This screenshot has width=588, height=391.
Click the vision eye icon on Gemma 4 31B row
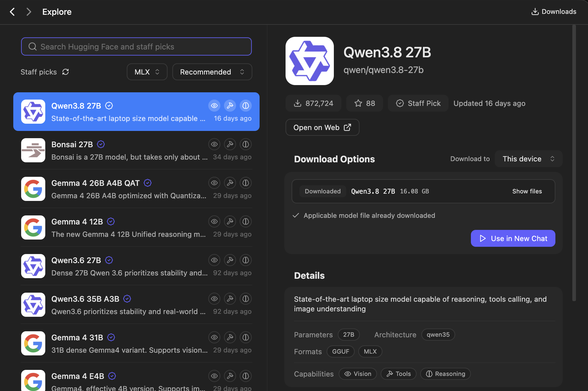[x=214, y=337]
